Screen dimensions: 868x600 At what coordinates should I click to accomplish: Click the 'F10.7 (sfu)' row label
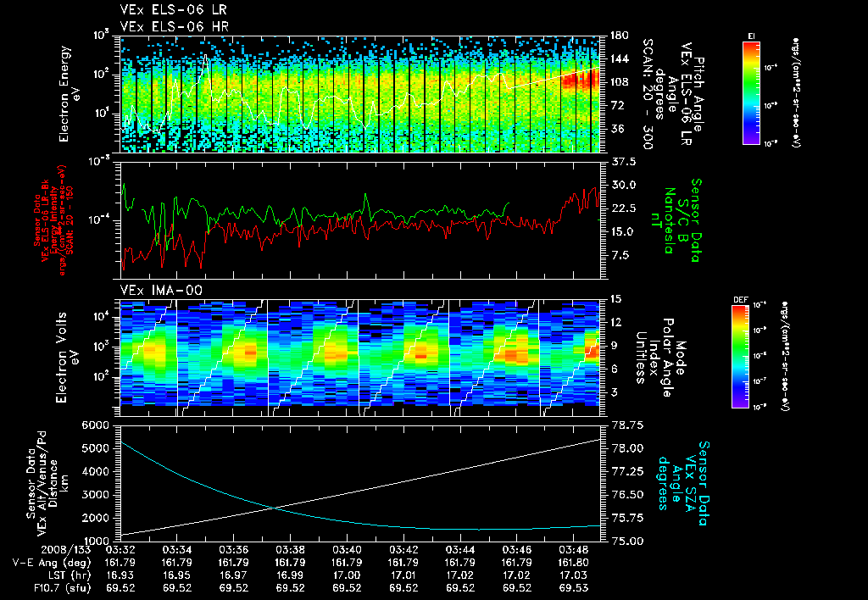click(x=61, y=588)
